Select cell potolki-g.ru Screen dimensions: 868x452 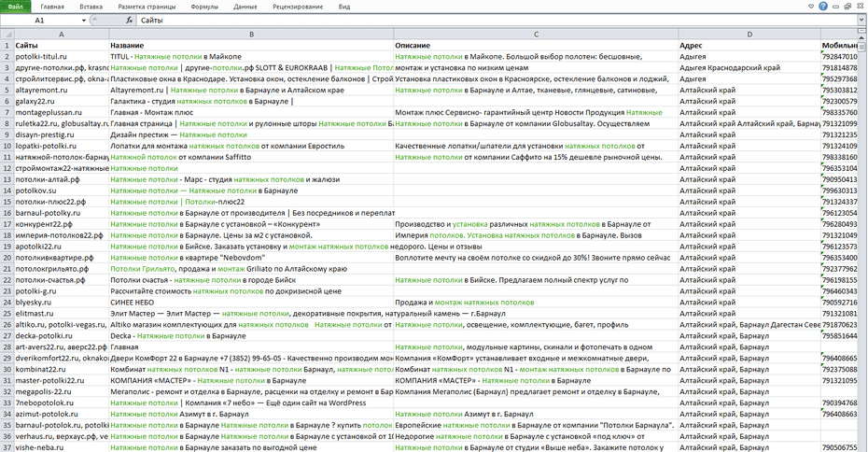pos(62,291)
